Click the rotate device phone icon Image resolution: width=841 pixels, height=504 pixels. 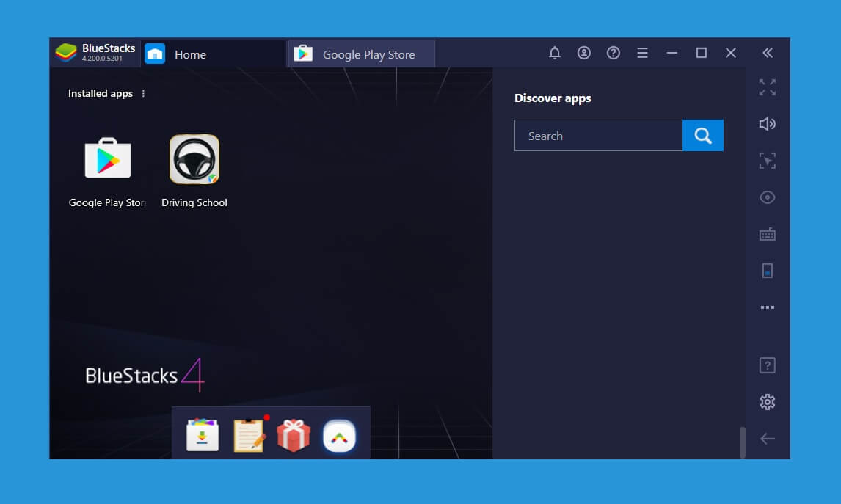[x=768, y=271]
